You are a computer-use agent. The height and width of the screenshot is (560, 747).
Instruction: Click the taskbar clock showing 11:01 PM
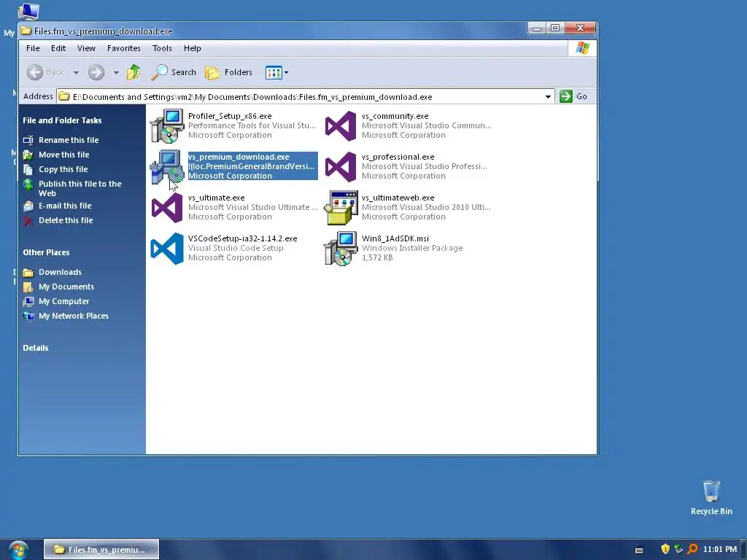click(x=720, y=550)
